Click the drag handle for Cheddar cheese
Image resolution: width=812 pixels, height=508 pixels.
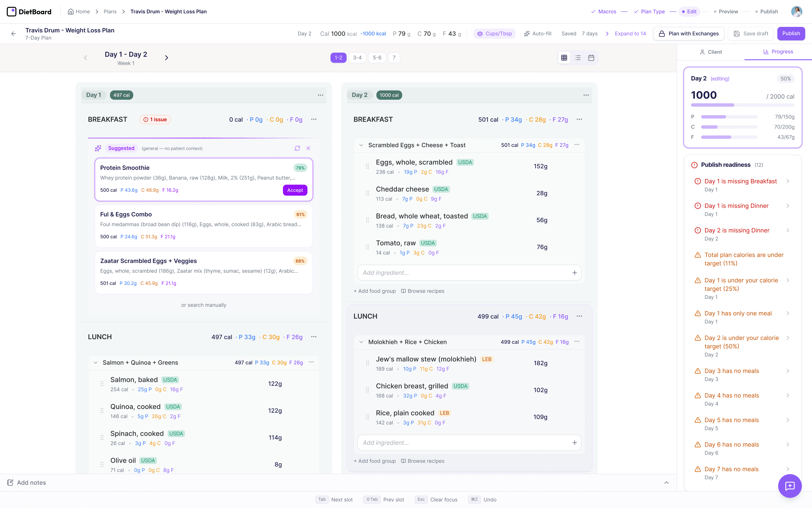(x=368, y=193)
